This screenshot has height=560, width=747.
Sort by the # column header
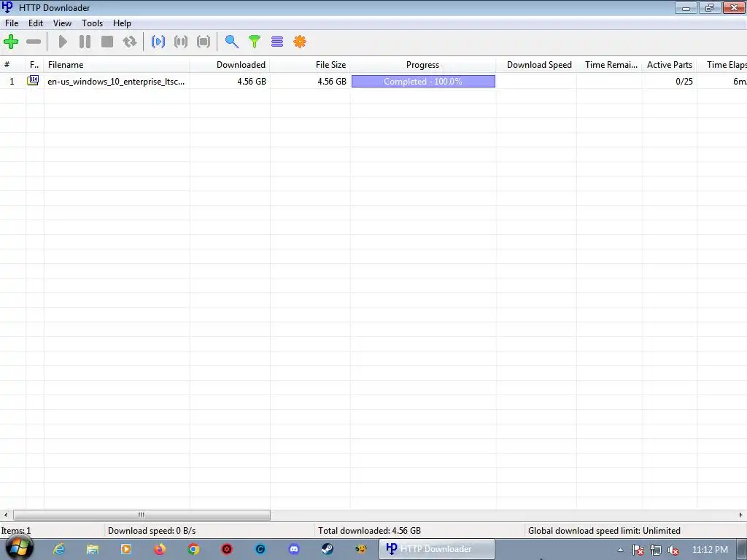(x=12, y=65)
